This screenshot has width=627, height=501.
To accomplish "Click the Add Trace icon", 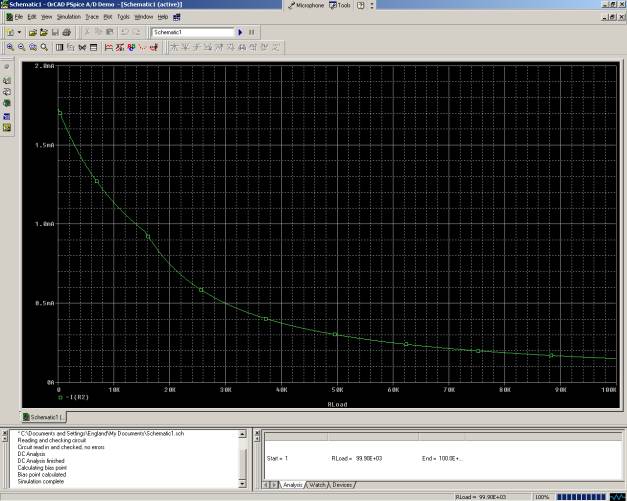I will [x=108, y=47].
